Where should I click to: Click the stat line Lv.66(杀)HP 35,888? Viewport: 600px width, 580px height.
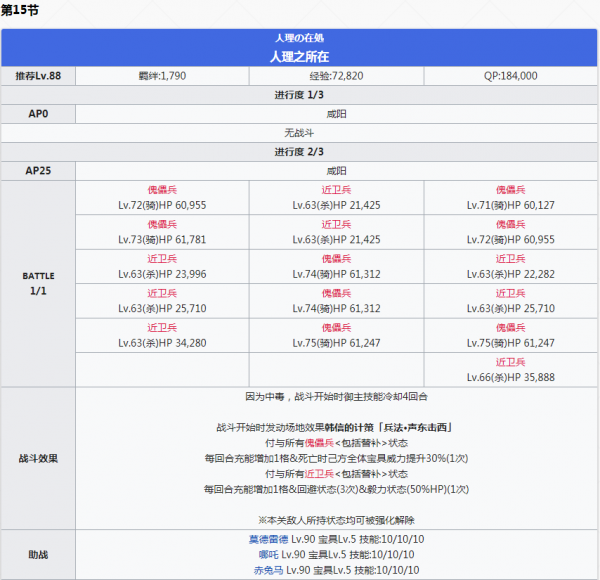(x=510, y=377)
